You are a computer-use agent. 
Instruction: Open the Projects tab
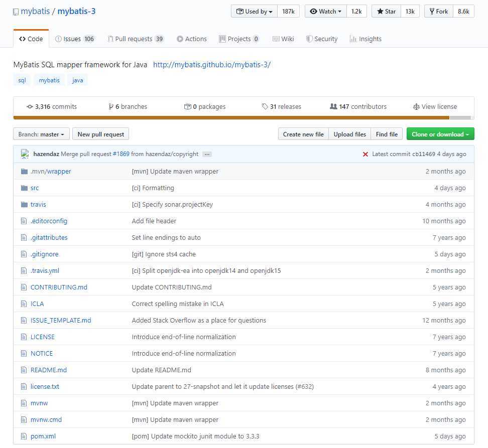[239, 39]
